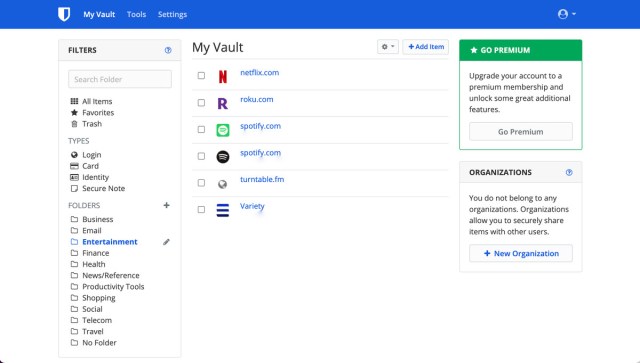Click the Go Premium button
The width and height of the screenshot is (640, 363).
520,131
